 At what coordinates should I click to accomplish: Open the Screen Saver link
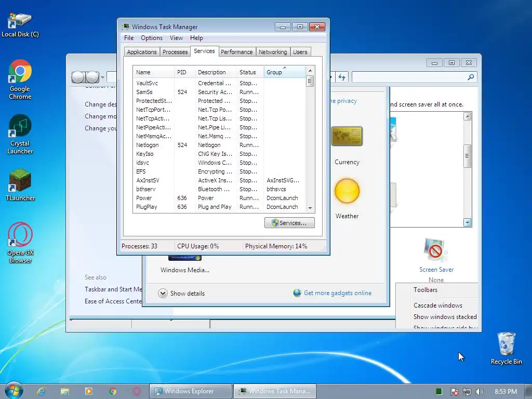436,270
